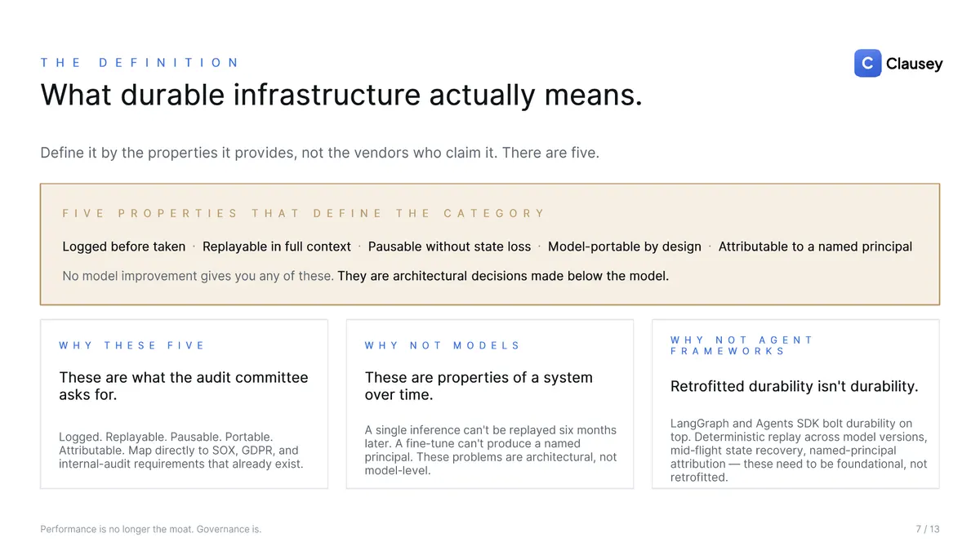980x551 pixels.
Task: Click the subtitle 'Define it by the properties'
Action: [x=319, y=153]
